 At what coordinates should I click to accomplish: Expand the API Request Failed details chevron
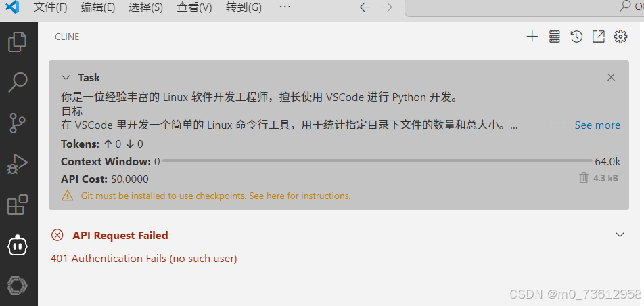click(x=620, y=235)
